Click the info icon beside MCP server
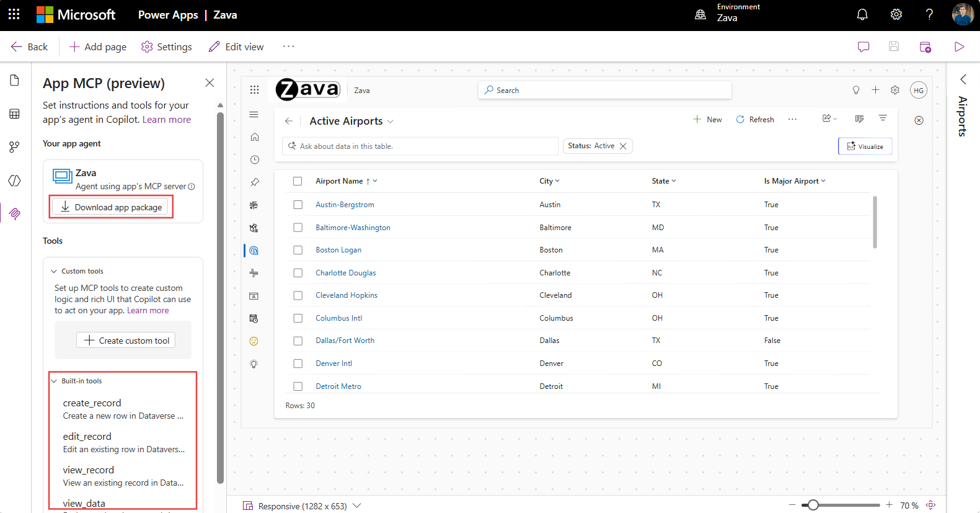The height and width of the screenshot is (513, 980). pos(192,187)
